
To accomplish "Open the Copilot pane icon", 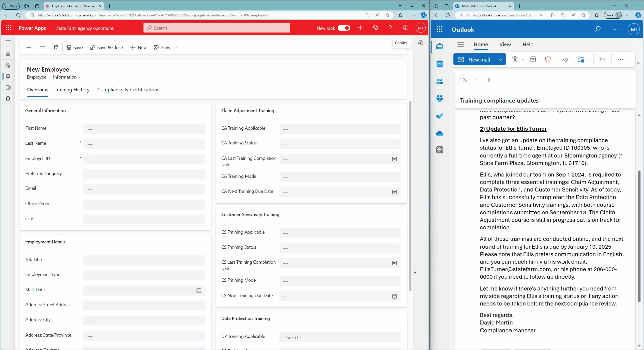I will (421, 43).
